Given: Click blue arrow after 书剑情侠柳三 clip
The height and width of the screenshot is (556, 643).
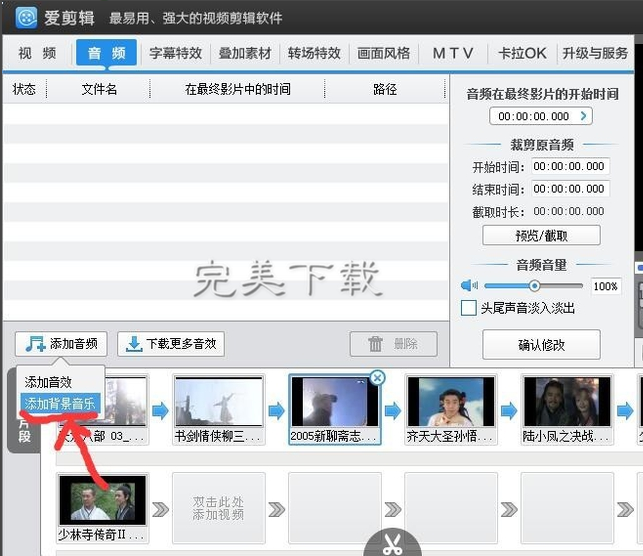Looking at the screenshot, I should coord(276,410).
